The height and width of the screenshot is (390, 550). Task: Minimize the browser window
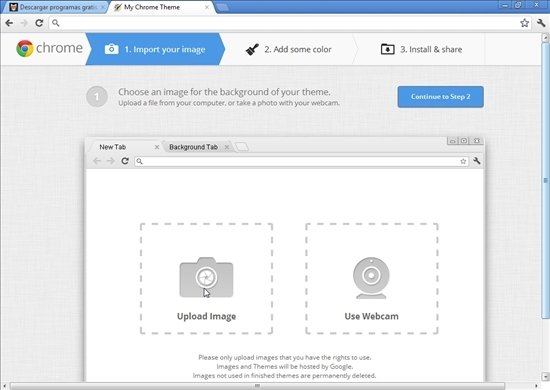pyautogui.click(x=505, y=5)
